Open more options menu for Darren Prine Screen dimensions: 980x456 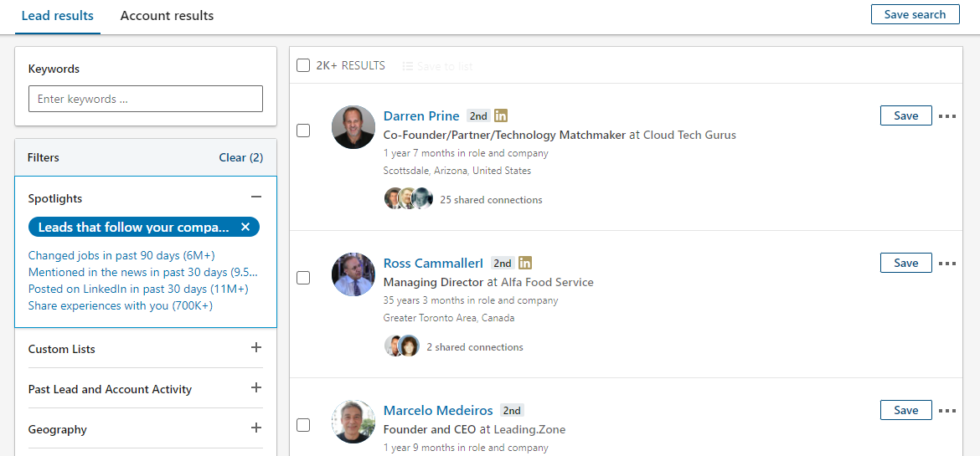coord(946,116)
